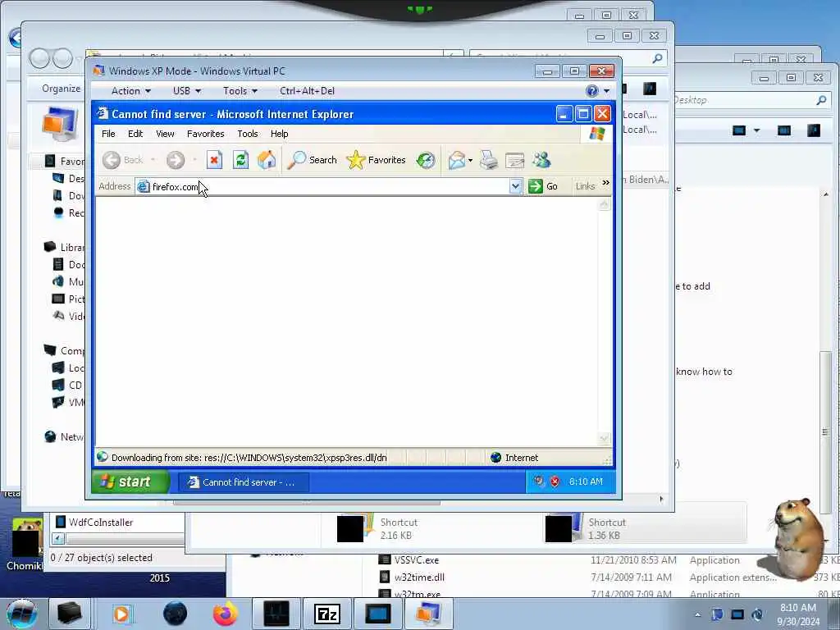Viewport: 840px width, 630px height.
Task: Click Organize in the Explorer window behind
Action: click(61, 89)
